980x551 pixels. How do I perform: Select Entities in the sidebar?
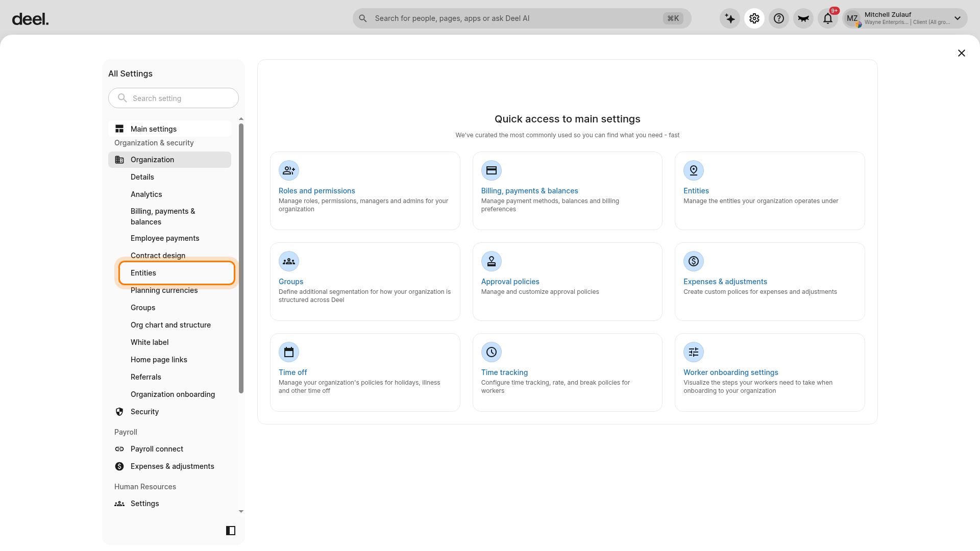[177, 273]
